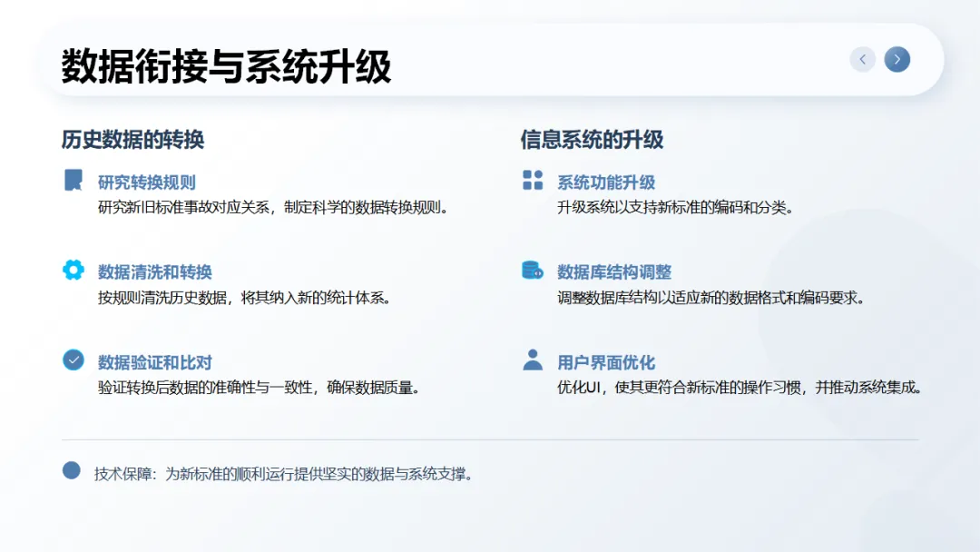
Task: Click the 系统功能升级 subheading
Action: [606, 182]
